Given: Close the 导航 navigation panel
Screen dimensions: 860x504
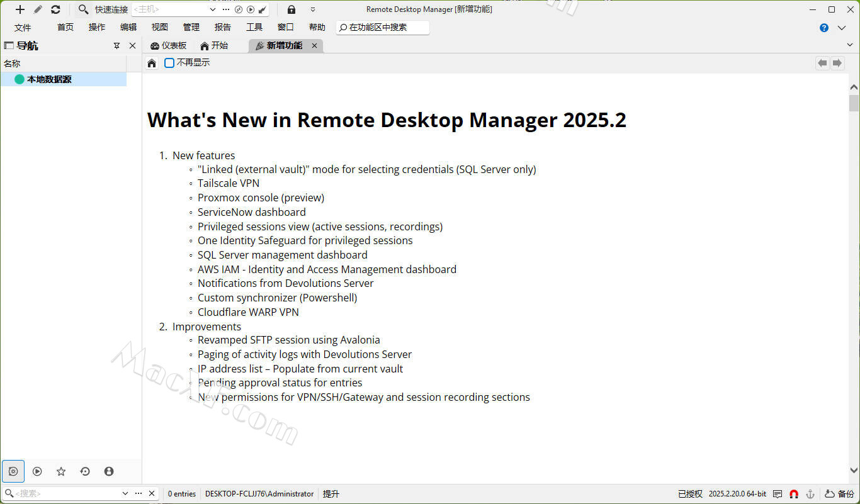Looking at the screenshot, I should (132, 45).
